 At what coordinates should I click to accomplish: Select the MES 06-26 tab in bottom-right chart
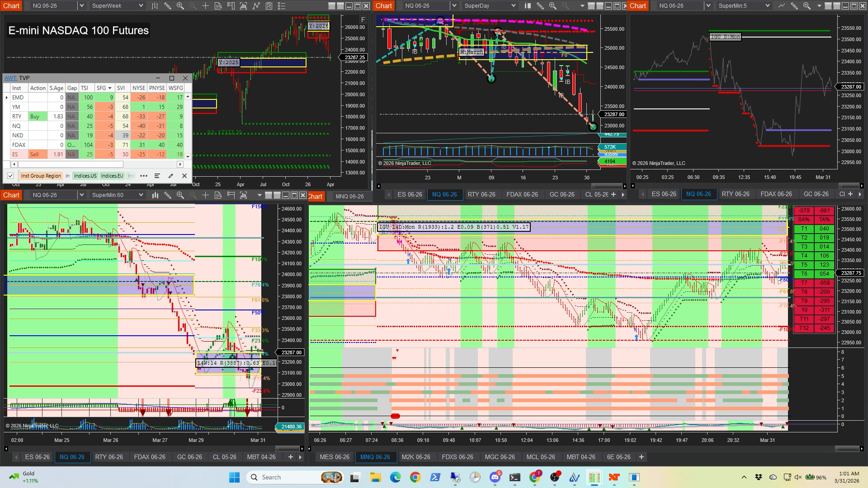(335, 457)
